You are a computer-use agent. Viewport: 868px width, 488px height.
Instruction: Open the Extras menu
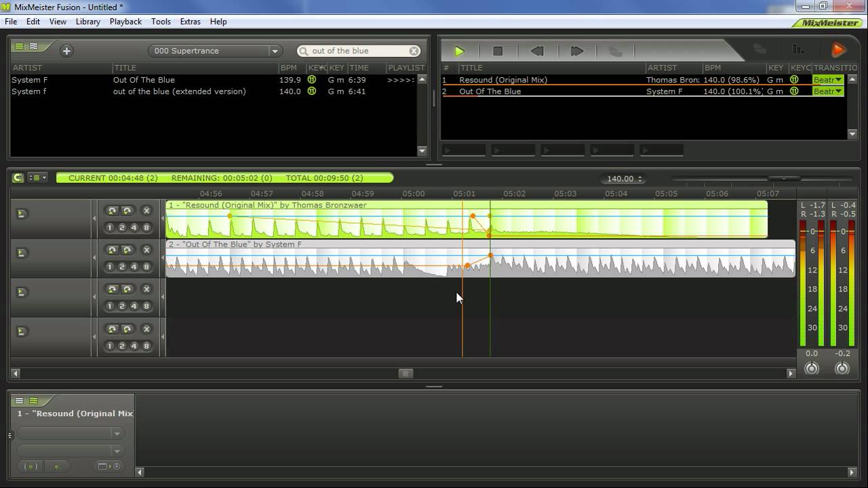(x=190, y=22)
